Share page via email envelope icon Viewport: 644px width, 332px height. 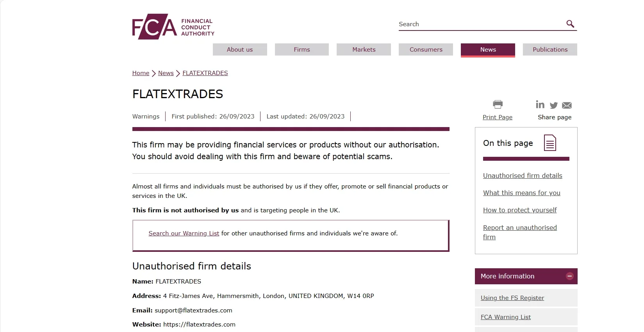pos(567,105)
